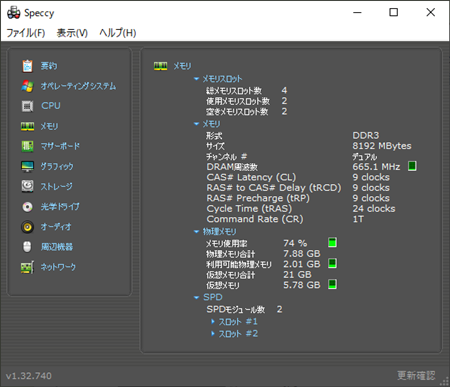
Task: Click the green indicator next to 665.1 MHz
Action: 412,166
